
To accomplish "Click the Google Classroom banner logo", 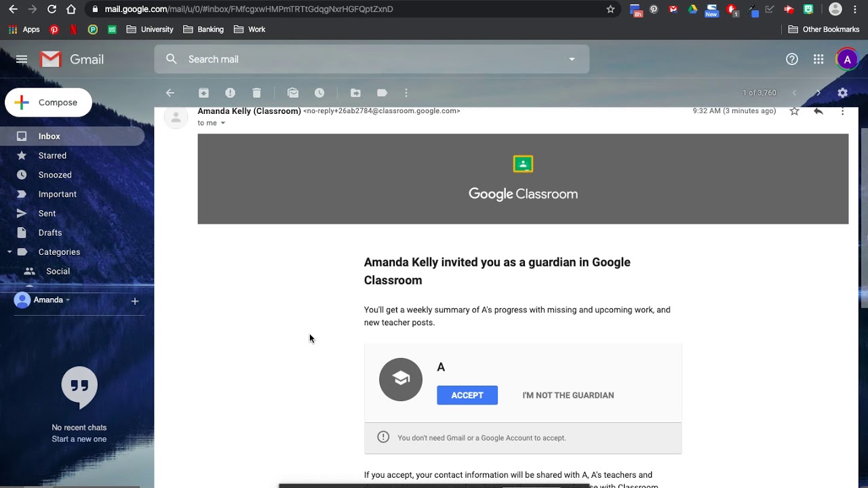I will [523, 179].
